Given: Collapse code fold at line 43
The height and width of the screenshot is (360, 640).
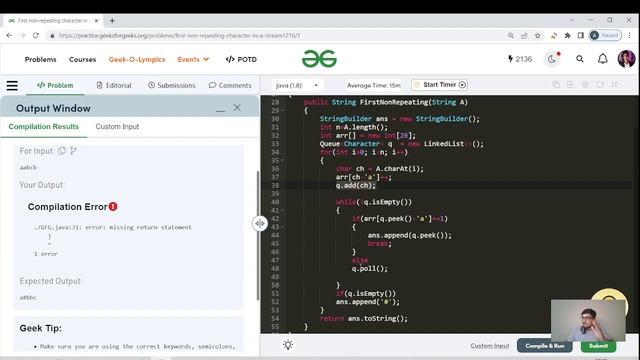Looking at the screenshot, I should [x=282, y=227].
